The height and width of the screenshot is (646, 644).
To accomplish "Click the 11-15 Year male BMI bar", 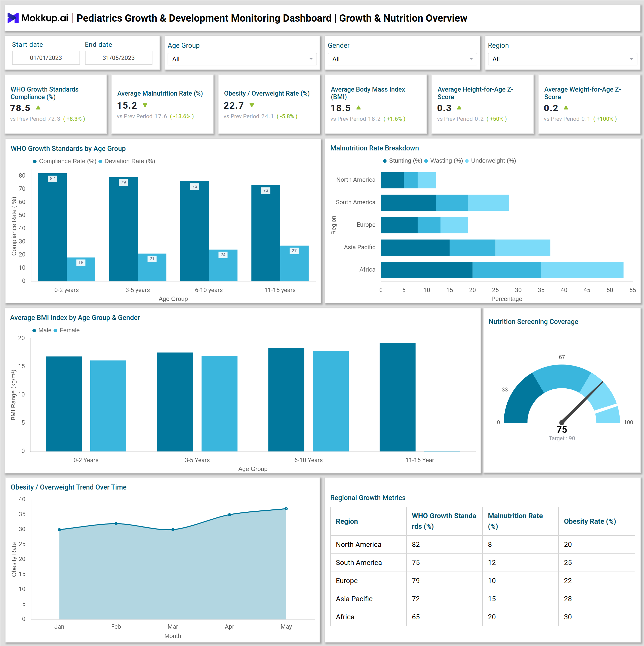I will tap(397, 397).
